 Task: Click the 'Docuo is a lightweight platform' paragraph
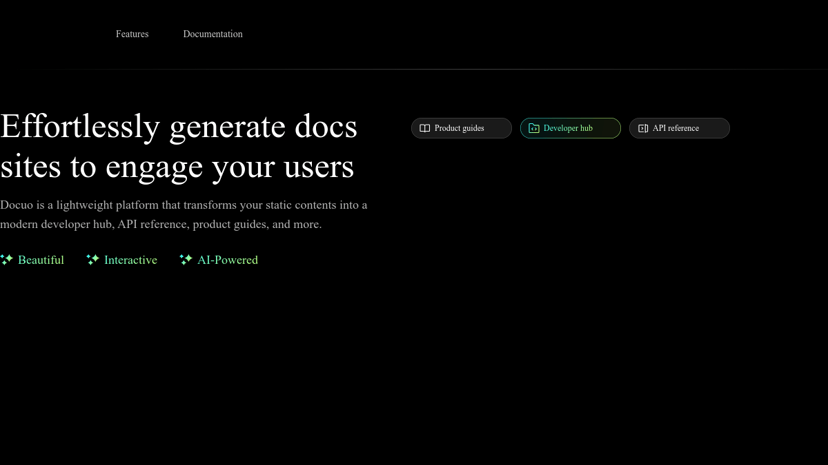pyautogui.click(x=184, y=214)
